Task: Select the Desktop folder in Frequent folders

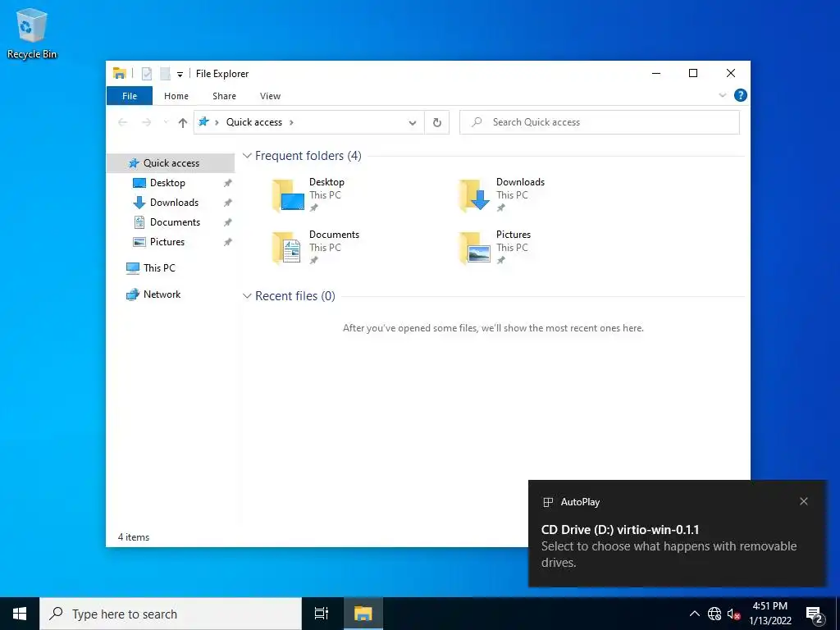Action: pos(308,195)
